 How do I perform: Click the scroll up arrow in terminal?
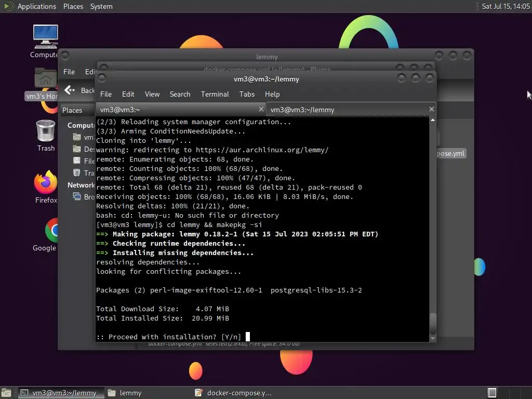[433, 121]
